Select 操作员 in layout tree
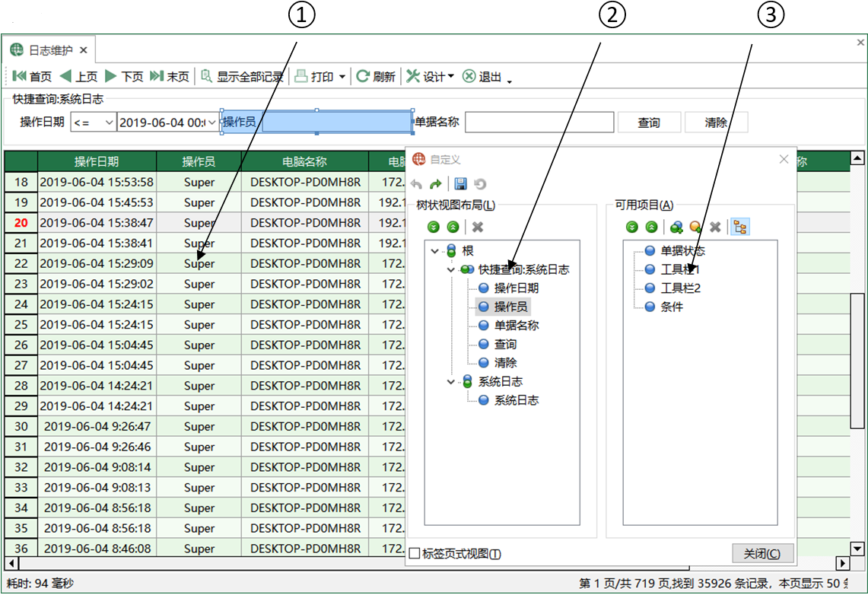Screen dimensions: 868x595 (x=510, y=307)
